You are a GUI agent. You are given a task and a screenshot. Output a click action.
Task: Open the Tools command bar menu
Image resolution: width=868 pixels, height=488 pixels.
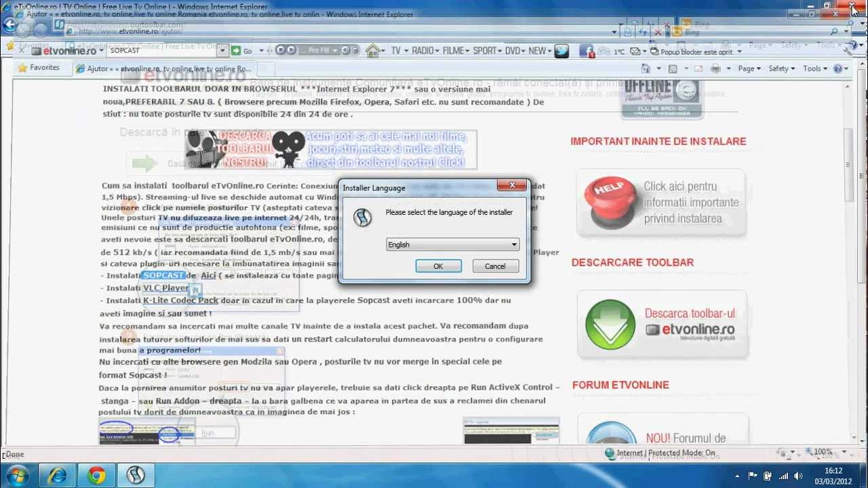(815, 68)
